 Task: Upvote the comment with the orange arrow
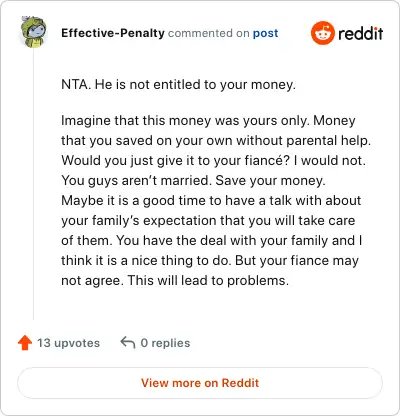coord(25,343)
